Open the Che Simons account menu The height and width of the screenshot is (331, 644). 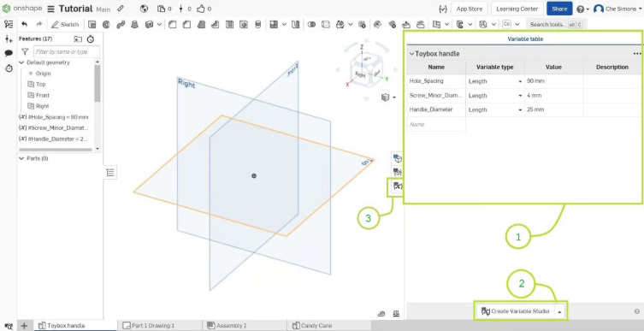tap(617, 9)
